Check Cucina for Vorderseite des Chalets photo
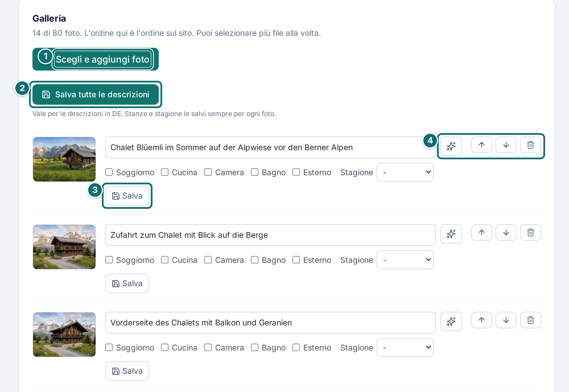Viewport: 569px width, 392px height. click(165, 347)
